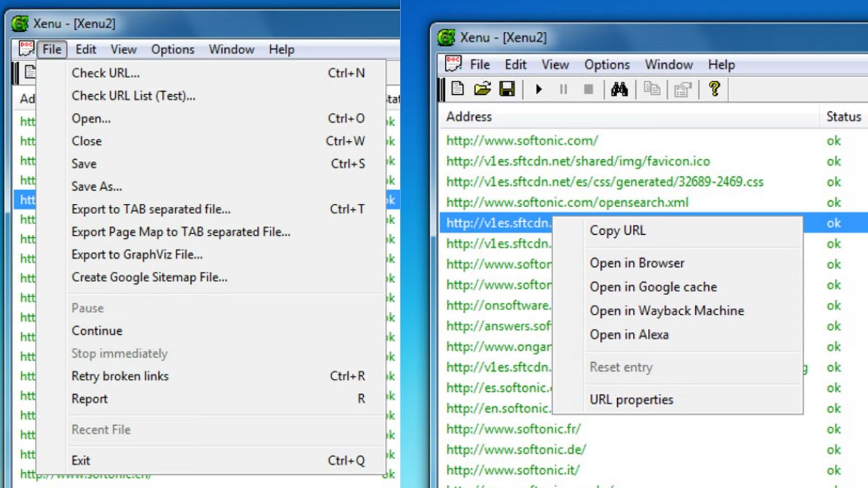Open View menu in left window

click(x=124, y=49)
